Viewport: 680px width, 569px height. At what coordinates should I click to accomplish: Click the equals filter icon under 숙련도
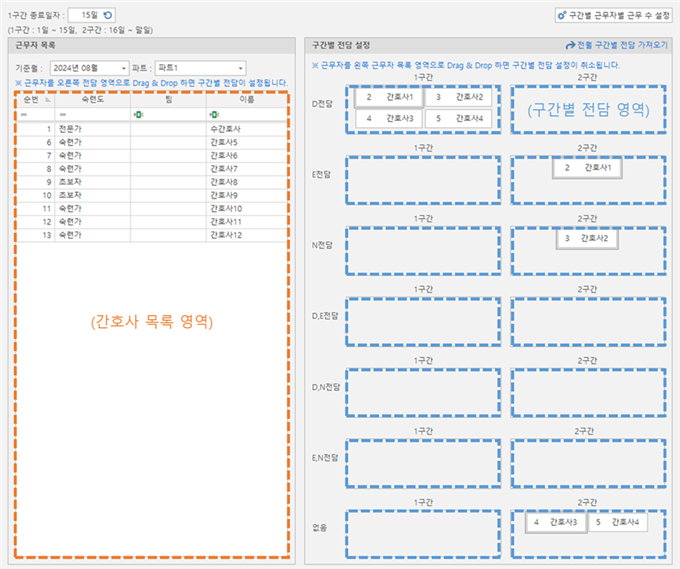63,115
